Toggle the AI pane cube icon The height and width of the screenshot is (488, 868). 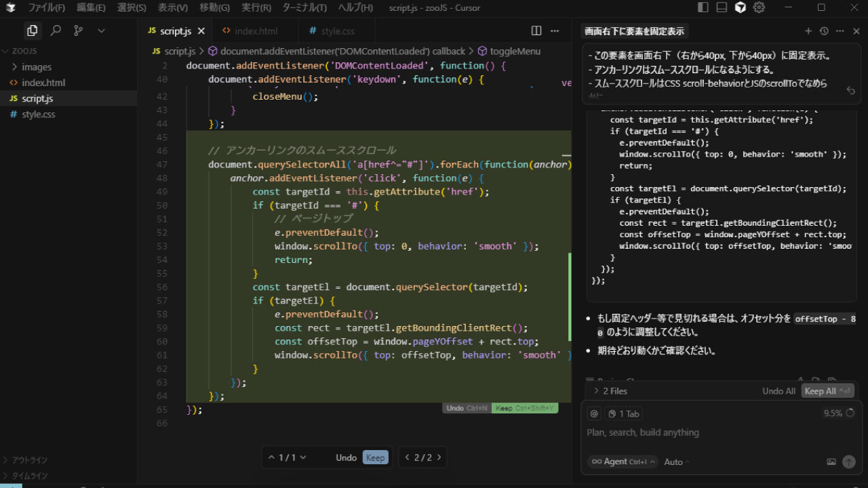pos(741,7)
